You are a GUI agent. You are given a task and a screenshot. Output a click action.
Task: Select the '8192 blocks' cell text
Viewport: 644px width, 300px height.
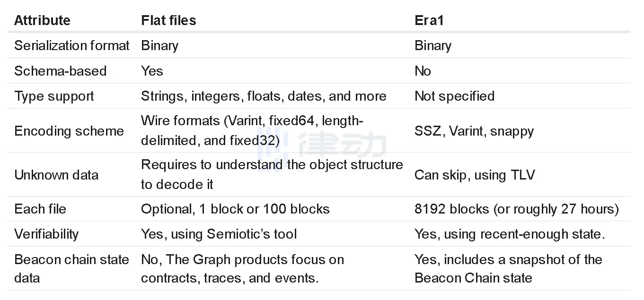pyautogui.click(x=516, y=209)
